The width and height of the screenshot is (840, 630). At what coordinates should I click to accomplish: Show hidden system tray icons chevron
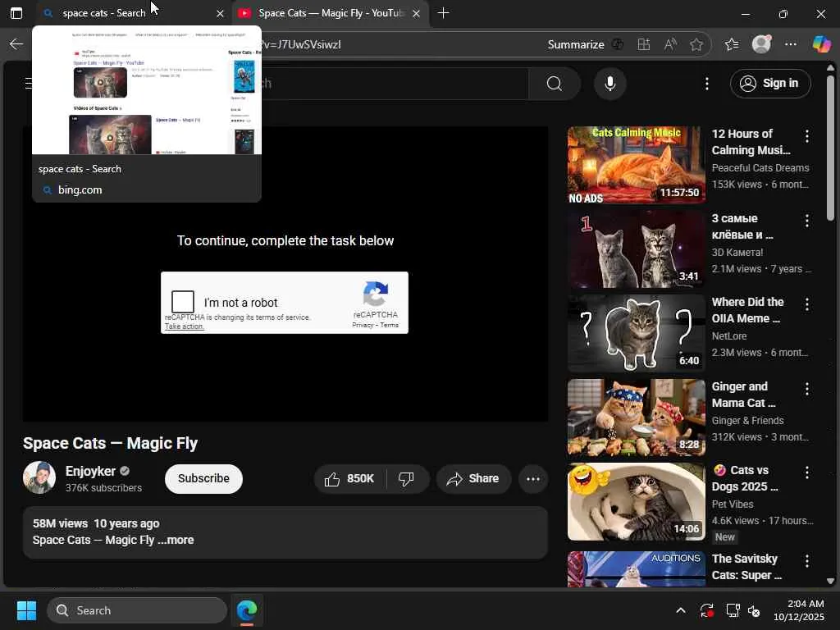tap(680, 610)
